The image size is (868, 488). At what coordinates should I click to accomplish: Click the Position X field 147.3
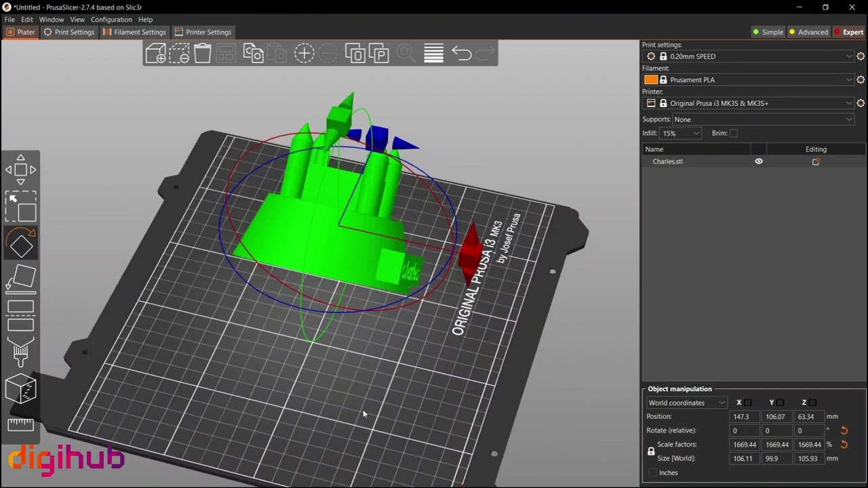click(744, 417)
